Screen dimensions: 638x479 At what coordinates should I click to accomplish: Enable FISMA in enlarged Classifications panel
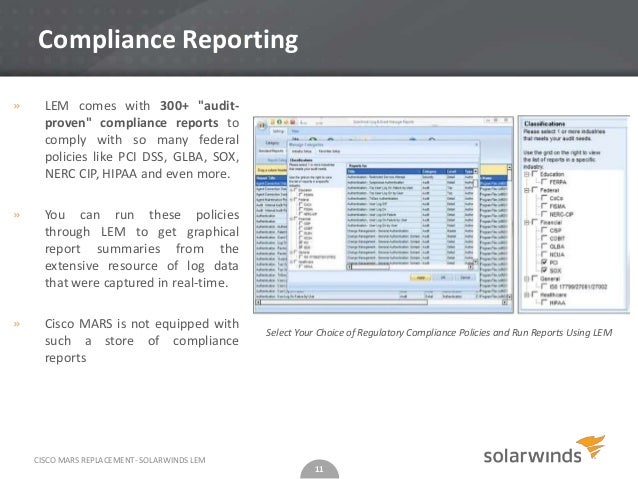tap(544, 206)
